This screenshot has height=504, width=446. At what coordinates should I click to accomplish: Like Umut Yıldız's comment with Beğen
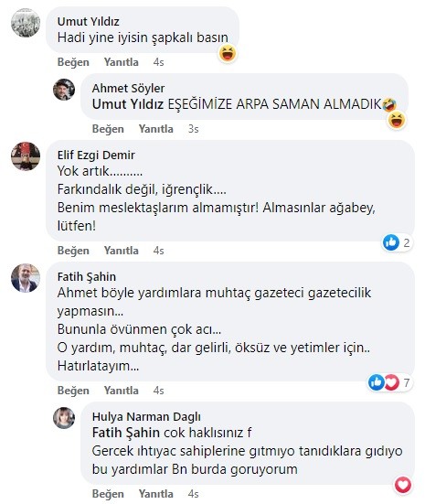pos(73,62)
